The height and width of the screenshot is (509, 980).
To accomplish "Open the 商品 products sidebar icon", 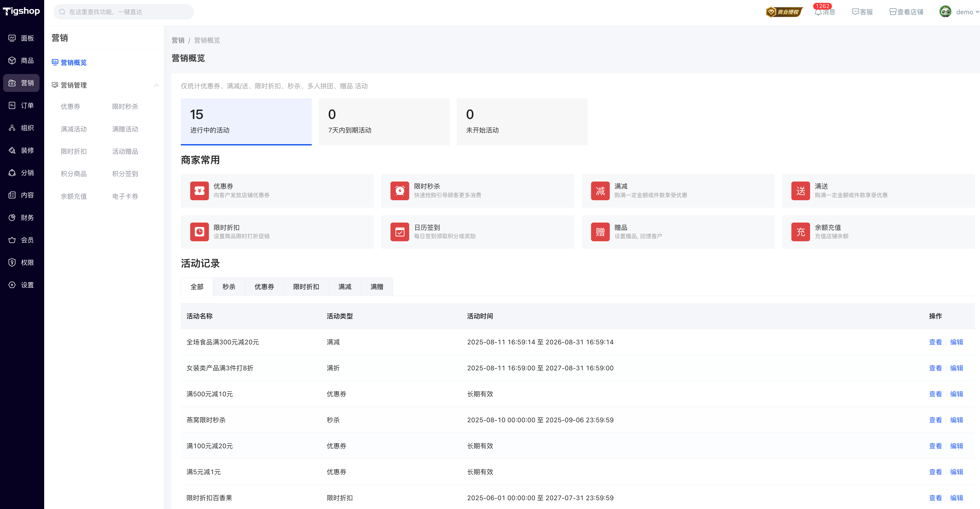I will 12,61.
